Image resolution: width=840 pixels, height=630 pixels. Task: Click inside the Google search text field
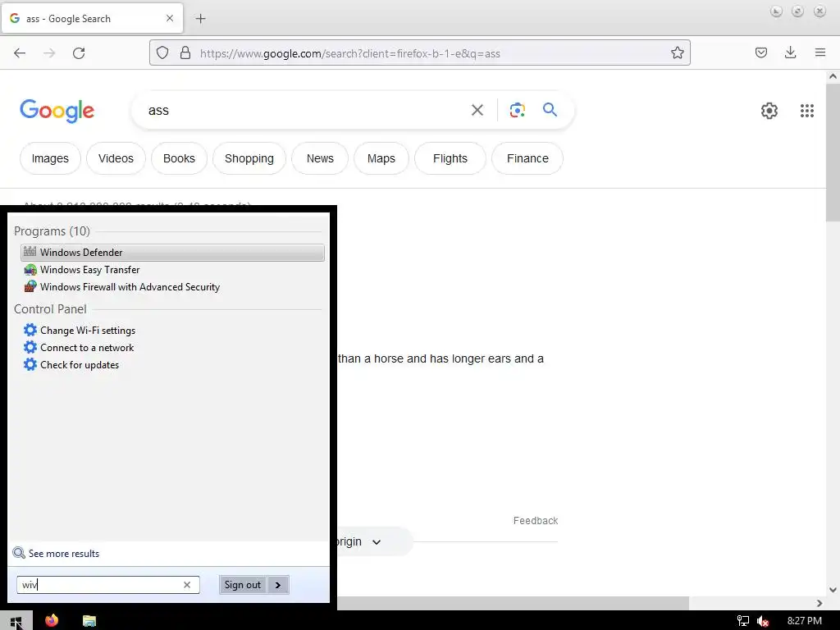click(305, 111)
